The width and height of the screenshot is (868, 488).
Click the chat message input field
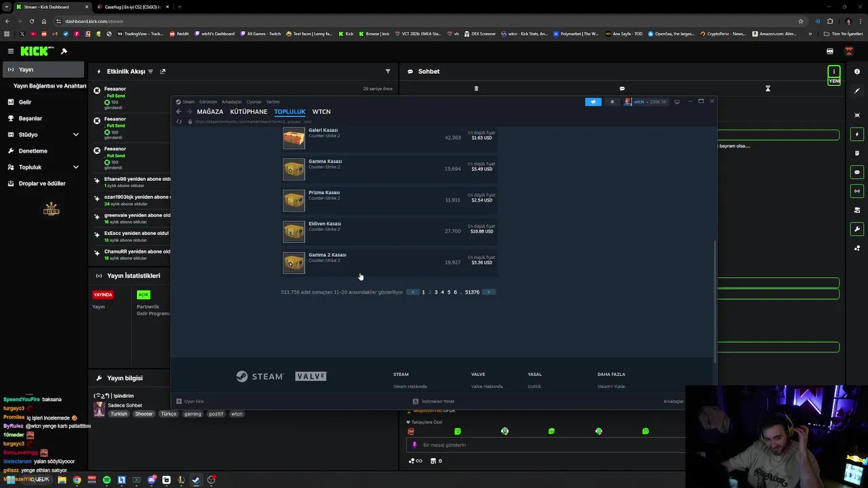point(547,445)
